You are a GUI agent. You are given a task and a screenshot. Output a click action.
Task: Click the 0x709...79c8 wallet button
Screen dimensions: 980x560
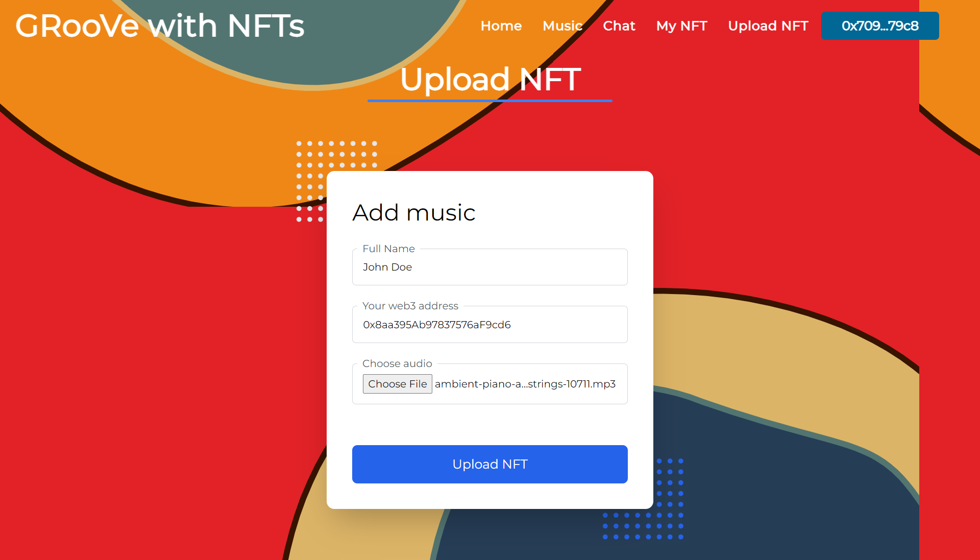click(x=879, y=26)
